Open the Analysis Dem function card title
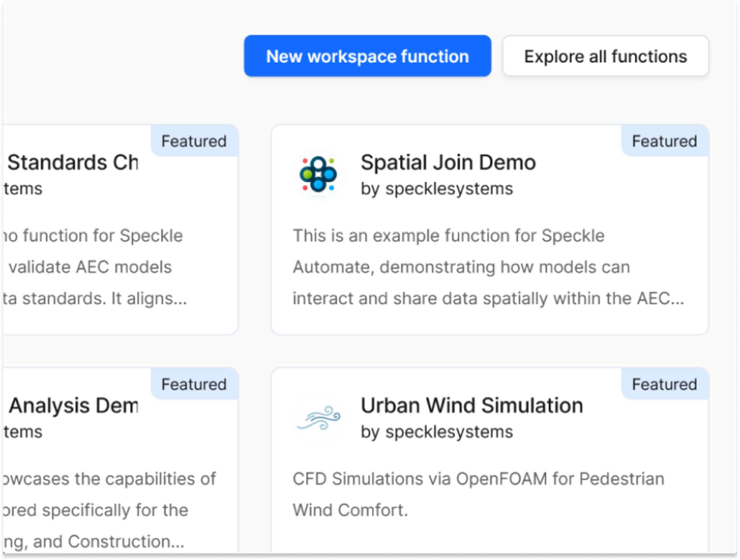740x560 pixels. [73, 406]
